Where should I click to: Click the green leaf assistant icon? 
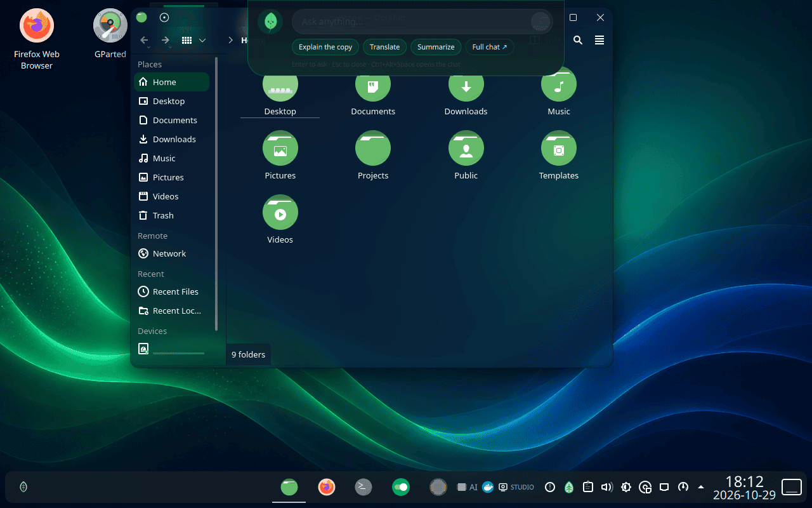coord(270,22)
